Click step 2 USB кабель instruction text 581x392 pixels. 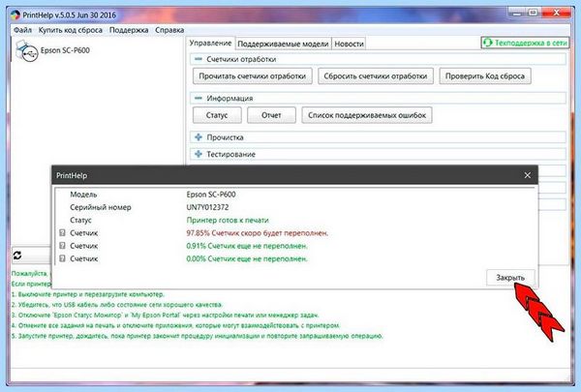117,305
